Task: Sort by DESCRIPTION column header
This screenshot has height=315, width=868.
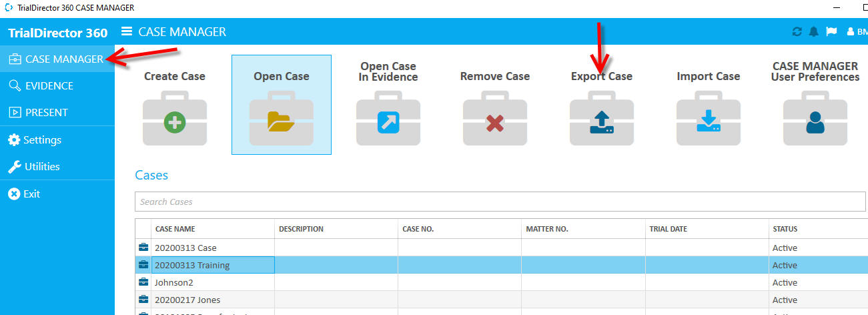Action: [x=336, y=229]
